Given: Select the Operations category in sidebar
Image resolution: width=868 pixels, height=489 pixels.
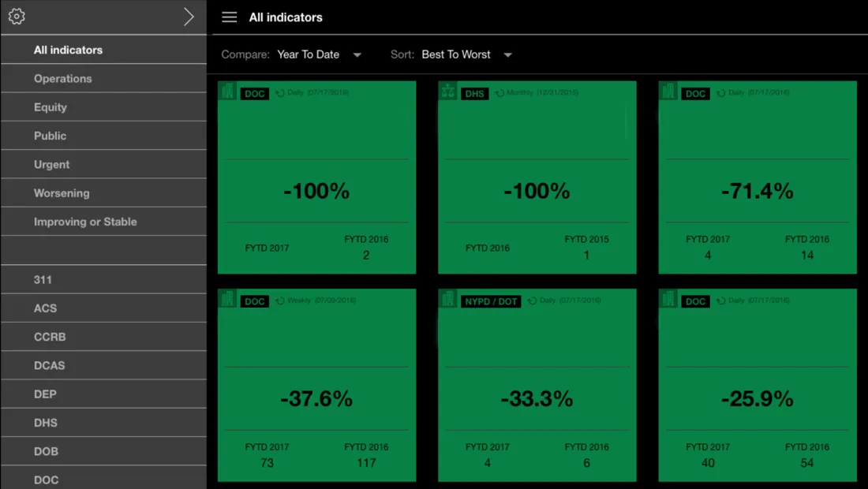Looking at the screenshot, I should click(x=63, y=79).
